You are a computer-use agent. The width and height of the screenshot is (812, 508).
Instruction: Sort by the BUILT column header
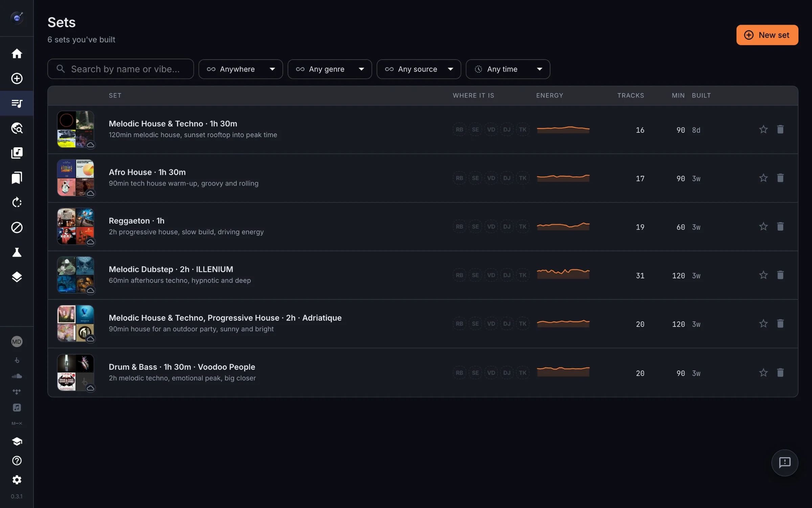tap(701, 96)
